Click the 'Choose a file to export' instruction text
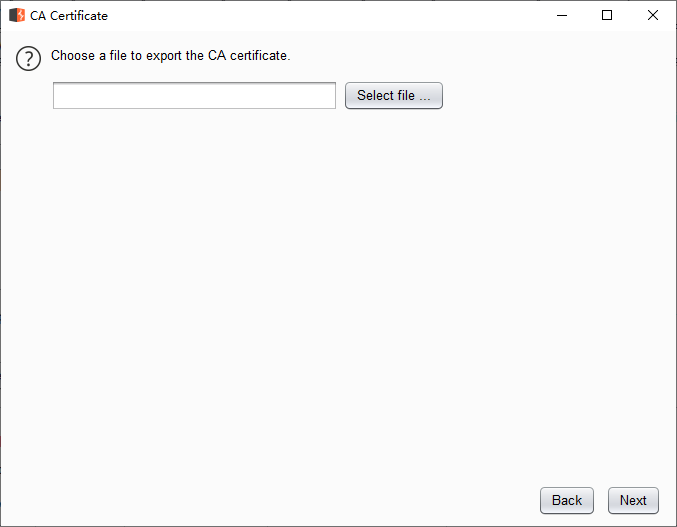Image resolution: width=677 pixels, height=527 pixels. (x=171, y=56)
